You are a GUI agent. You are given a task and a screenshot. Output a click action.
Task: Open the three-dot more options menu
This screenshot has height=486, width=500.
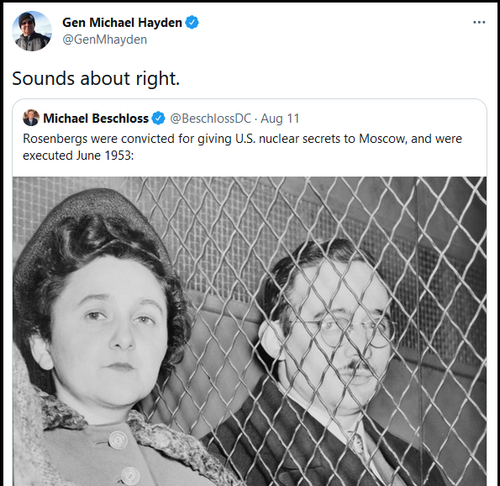click(479, 22)
